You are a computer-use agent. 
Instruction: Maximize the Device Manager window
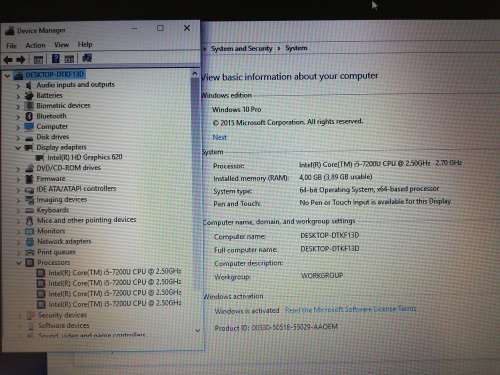click(x=160, y=28)
